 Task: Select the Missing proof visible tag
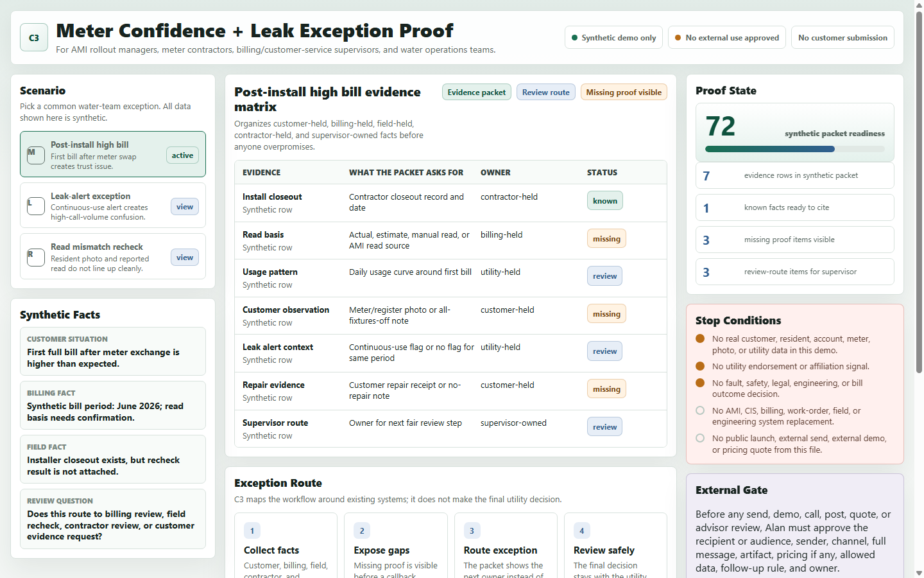[624, 92]
